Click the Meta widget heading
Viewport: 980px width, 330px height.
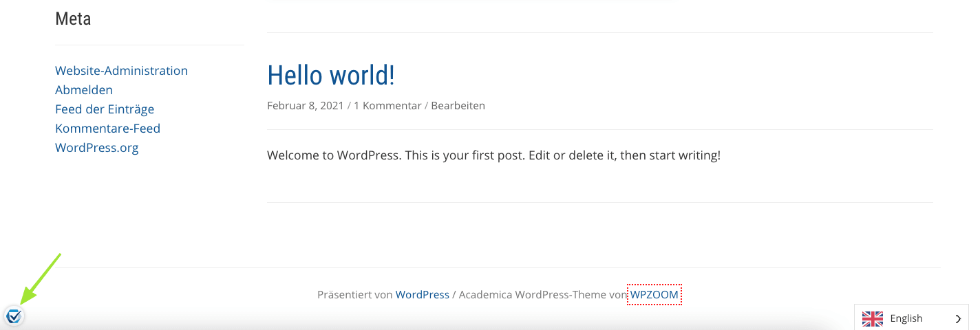coord(73,19)
